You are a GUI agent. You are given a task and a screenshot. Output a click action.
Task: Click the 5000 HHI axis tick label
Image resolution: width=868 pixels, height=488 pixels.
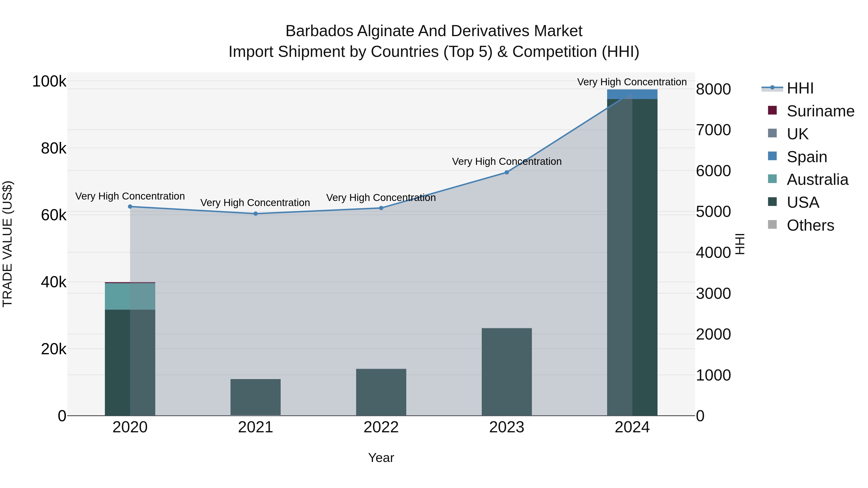(x=713, y=212)
